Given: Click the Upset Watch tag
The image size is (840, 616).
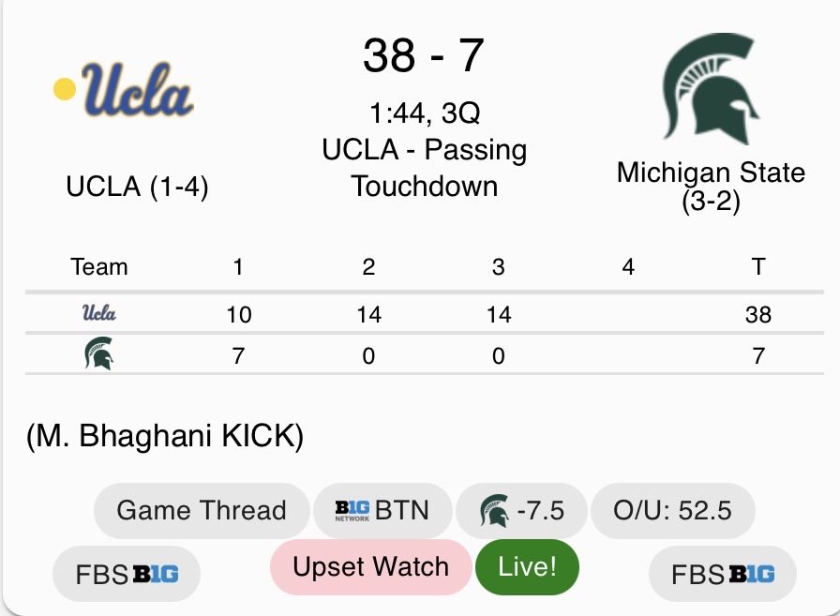Looking at the screenshot, I should (x=370, y=566).
